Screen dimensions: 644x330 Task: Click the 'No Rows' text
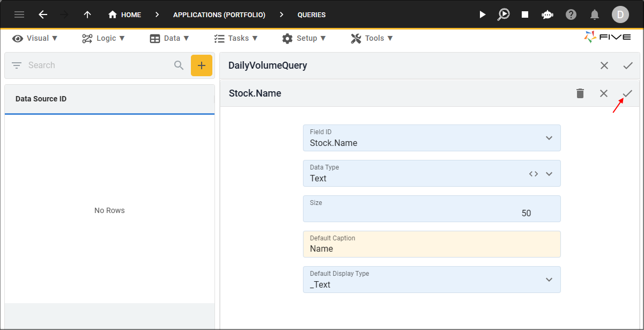pos(109,210)
